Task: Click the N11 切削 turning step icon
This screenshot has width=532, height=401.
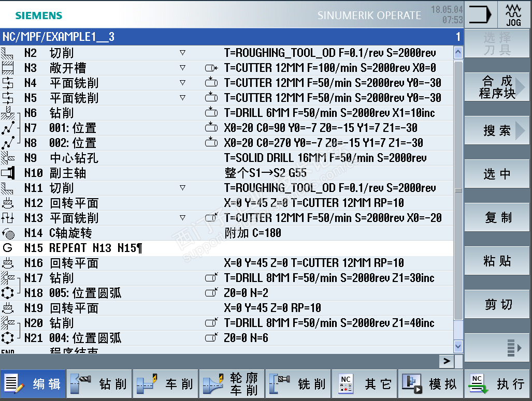Action: 7,188
